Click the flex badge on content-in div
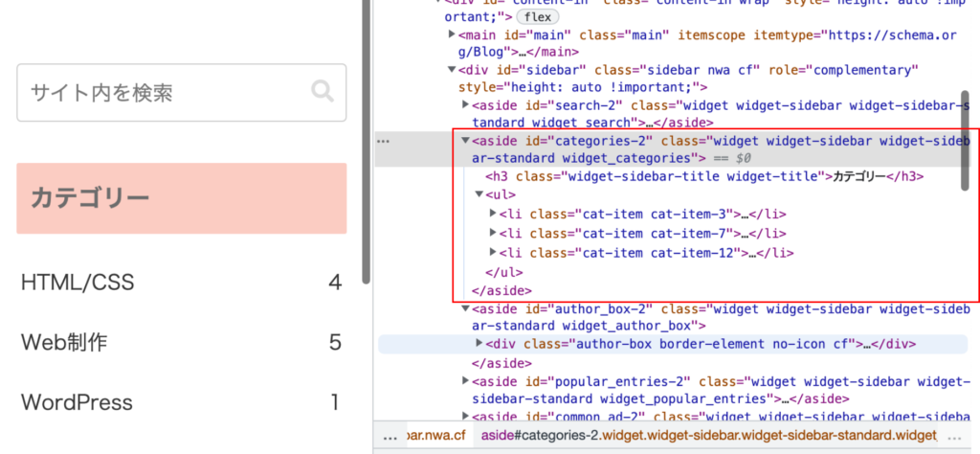 tap(538, 17)
